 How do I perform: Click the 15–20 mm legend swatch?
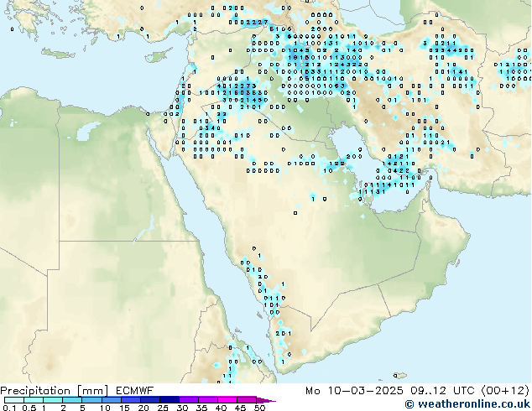pyautogui.click(x=130, y=400)
